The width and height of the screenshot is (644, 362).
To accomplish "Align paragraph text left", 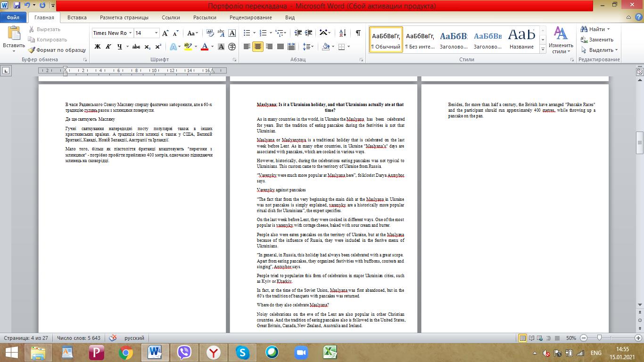I will click(247, 47).
